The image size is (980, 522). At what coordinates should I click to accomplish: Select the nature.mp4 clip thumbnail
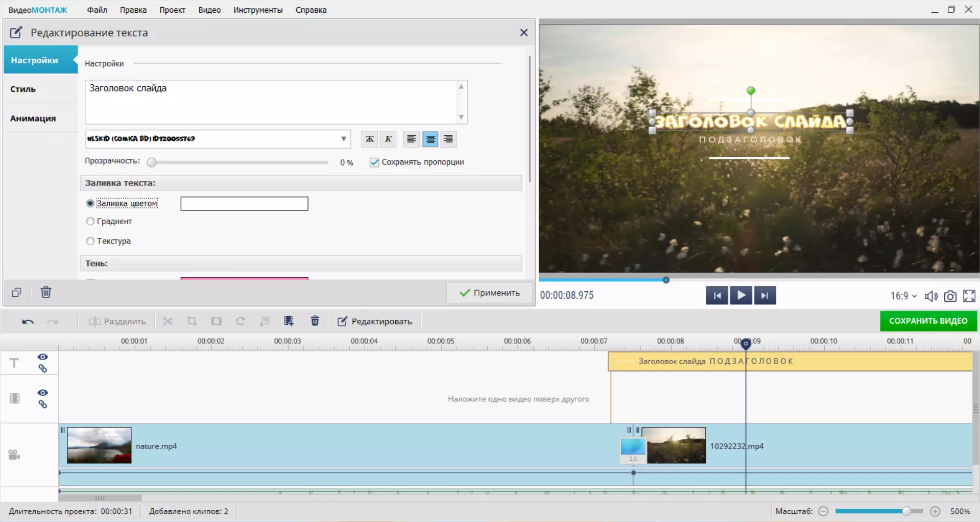[x=99, y=445]
